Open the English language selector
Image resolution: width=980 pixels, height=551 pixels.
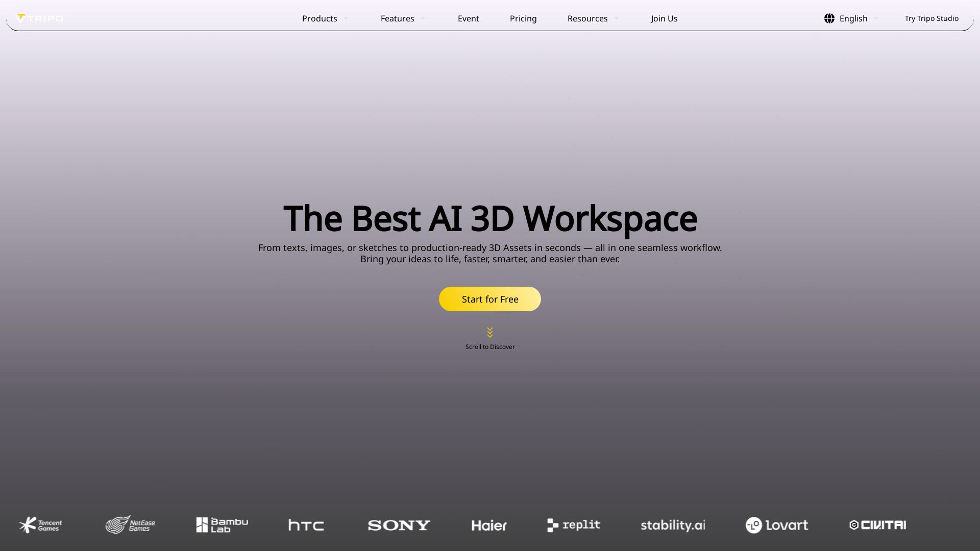[x=853, y=18]
